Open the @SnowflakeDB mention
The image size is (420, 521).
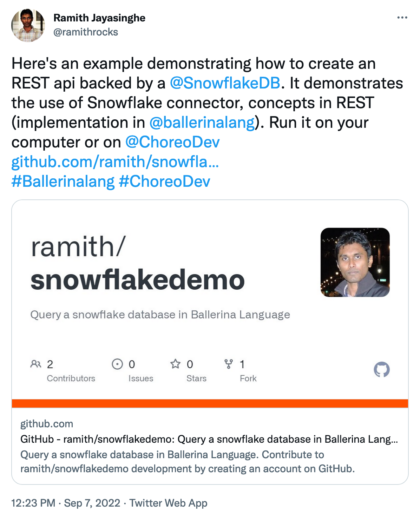click(225, 83)
